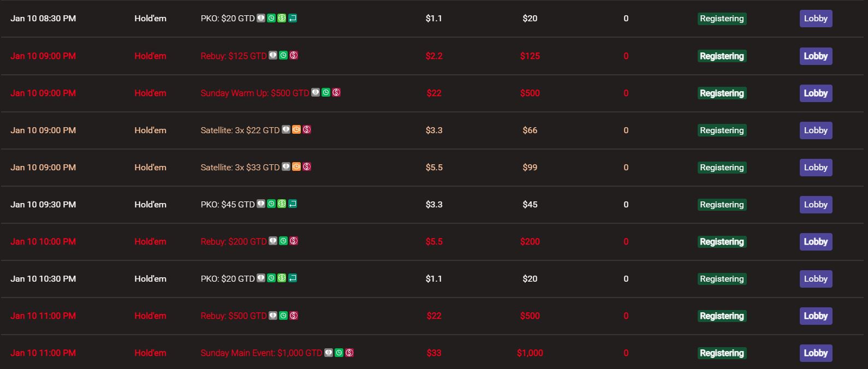Select the Rebuy: $200 GTD tournament row
The image size is (868, 369).
[434, 242]
